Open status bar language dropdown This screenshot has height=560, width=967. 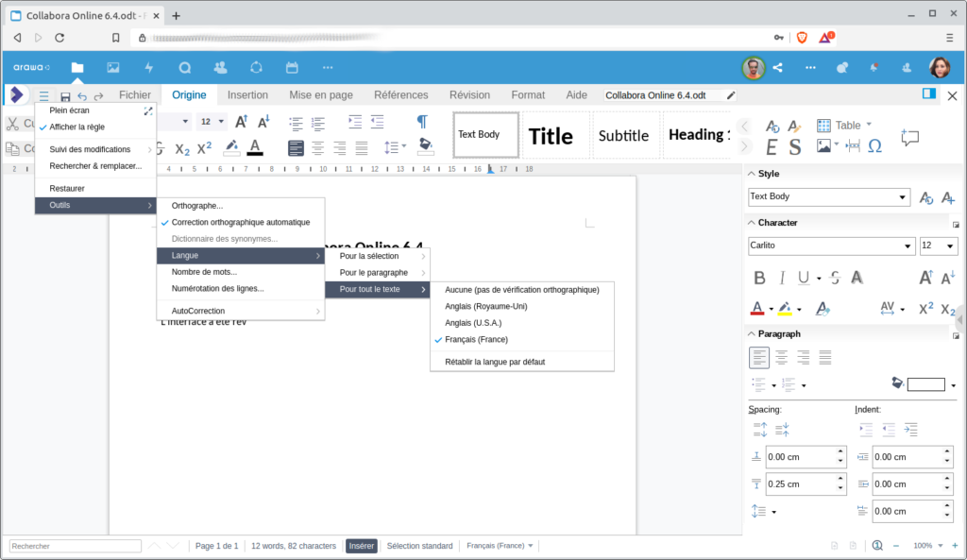[x=530, y=546]
